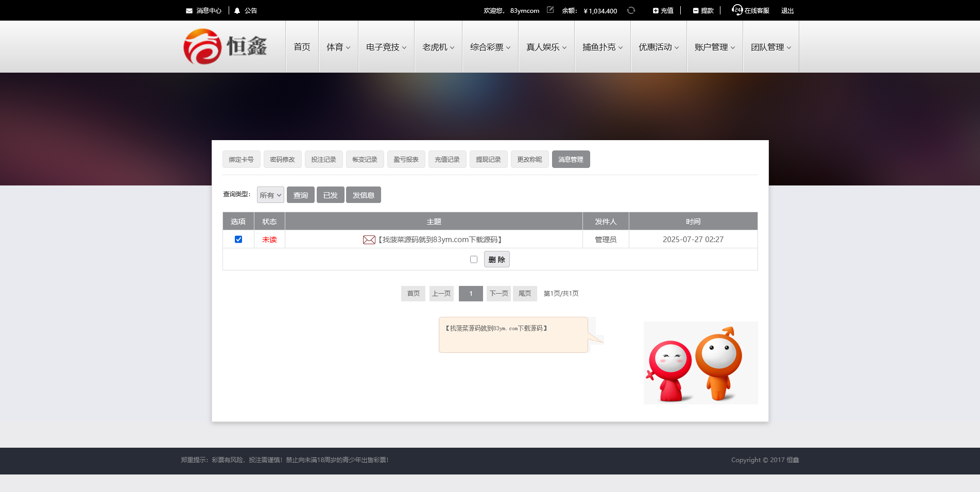Open the 提现记录 tab
Screen dimensions: 980x492
(489, 159)
